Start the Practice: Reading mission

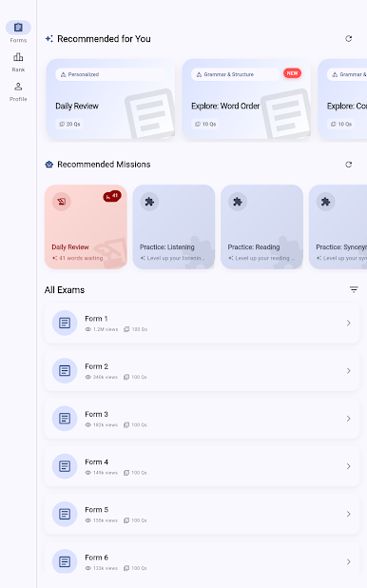coord(261,226)
